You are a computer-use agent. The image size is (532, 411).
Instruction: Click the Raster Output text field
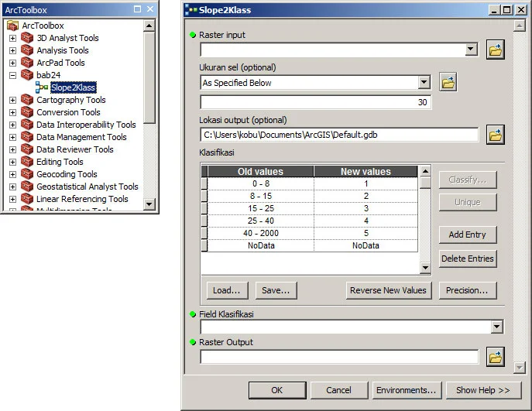tap(339, 357)
